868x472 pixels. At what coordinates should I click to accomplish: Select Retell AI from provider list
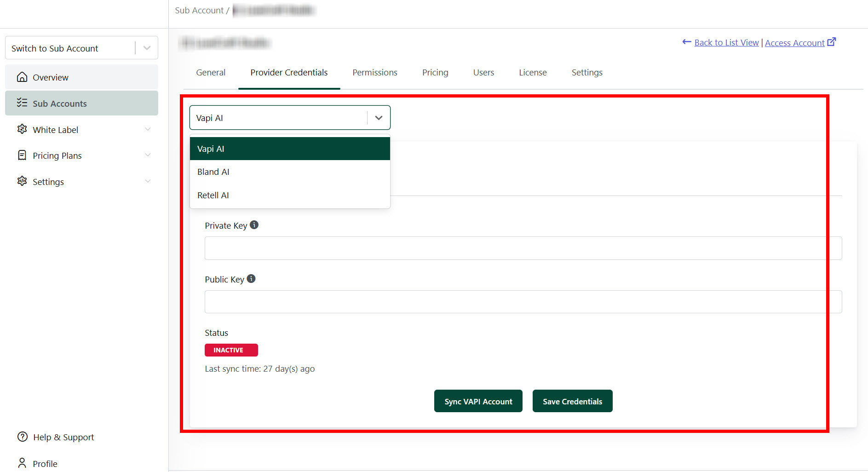pos(290,195)
